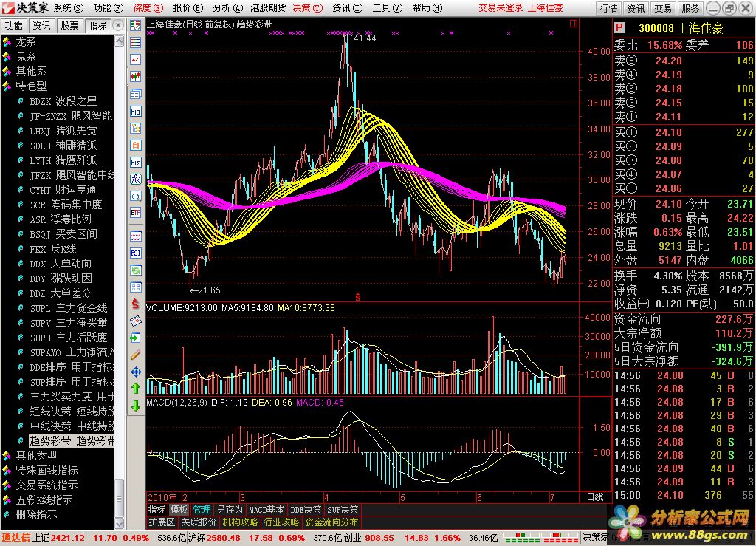
Task: Click the F10 icon in the vertical toolbar
Action: 136,112
